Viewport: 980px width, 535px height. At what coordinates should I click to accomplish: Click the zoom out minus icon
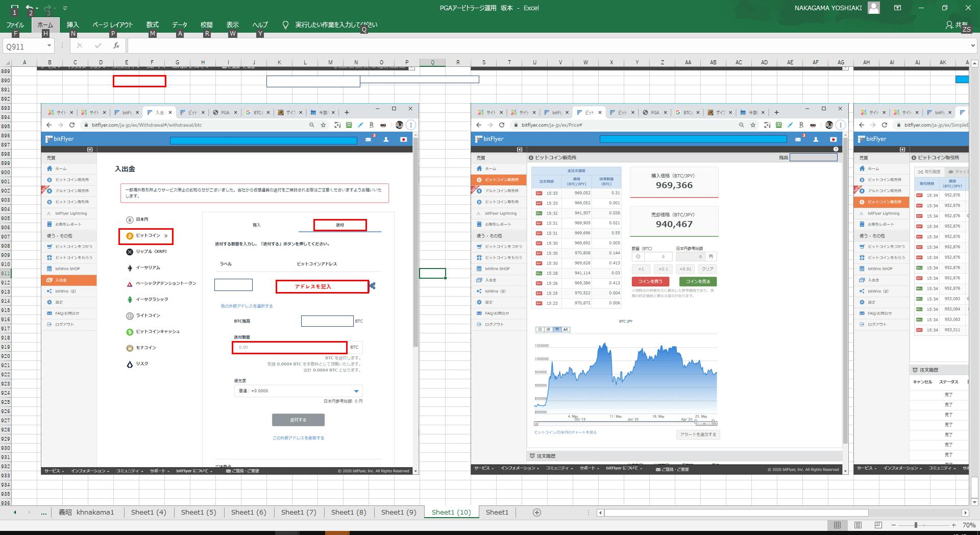tap(893, 525)
